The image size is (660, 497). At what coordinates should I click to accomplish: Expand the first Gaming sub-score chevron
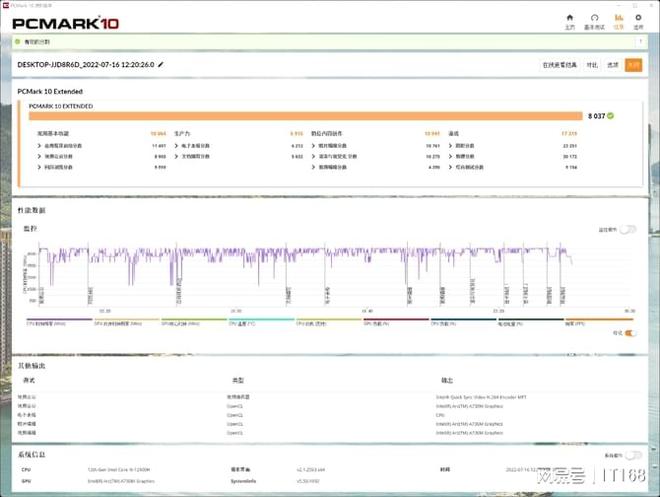(450, 146)
